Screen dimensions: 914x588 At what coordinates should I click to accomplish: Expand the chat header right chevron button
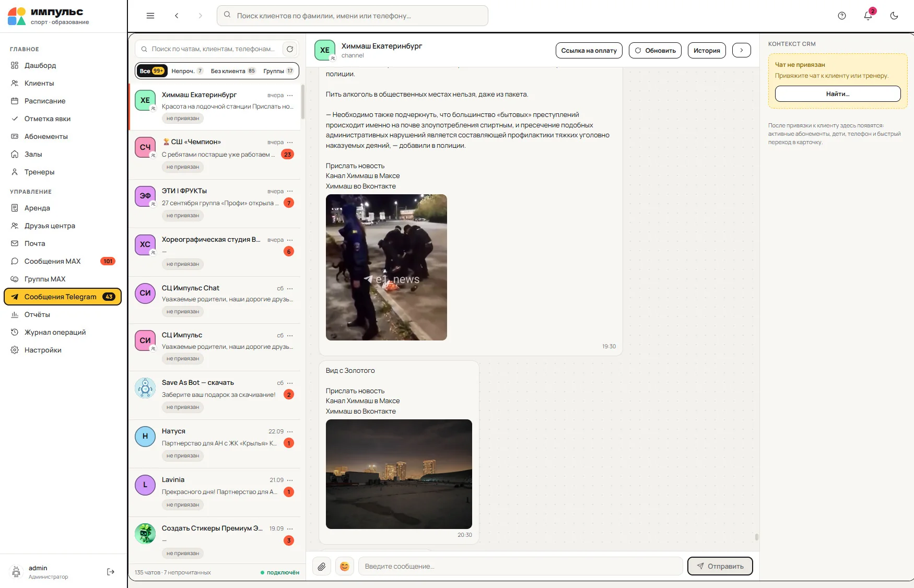click(x=742, y=50)
